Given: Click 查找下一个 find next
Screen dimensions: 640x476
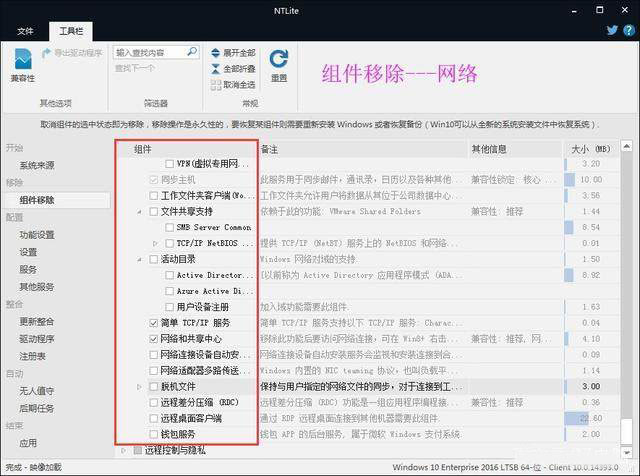Looking at the screenshot, I should pyautogui.click(x=135, y=68).
